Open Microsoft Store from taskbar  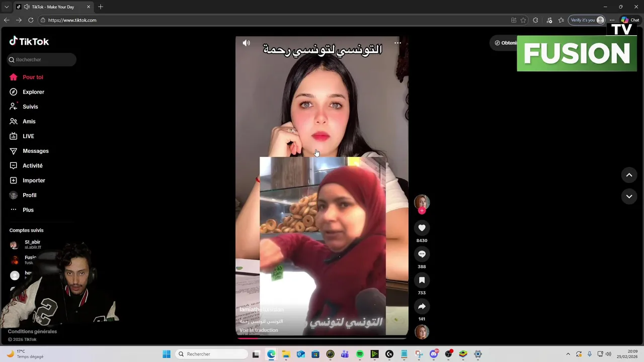(x=315, y=354)
